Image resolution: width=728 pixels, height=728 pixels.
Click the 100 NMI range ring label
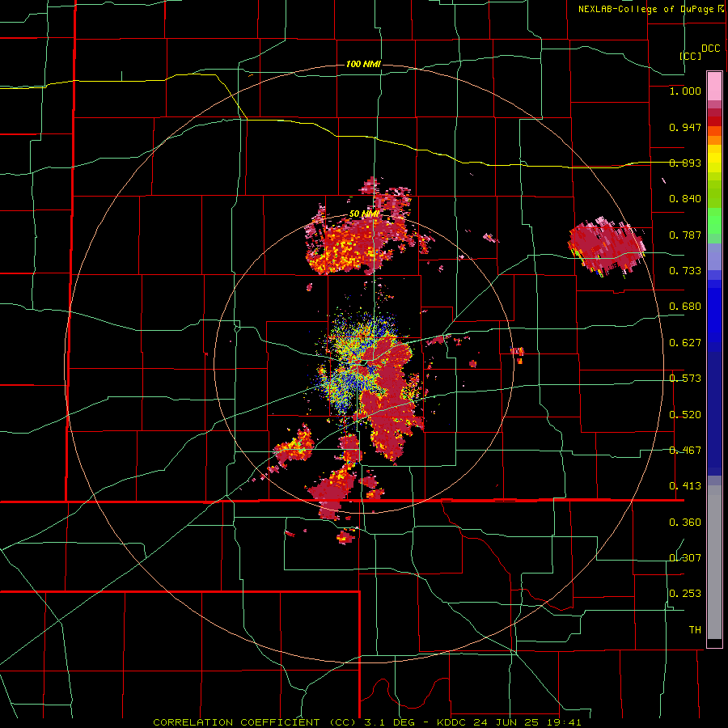pos(363,64)
